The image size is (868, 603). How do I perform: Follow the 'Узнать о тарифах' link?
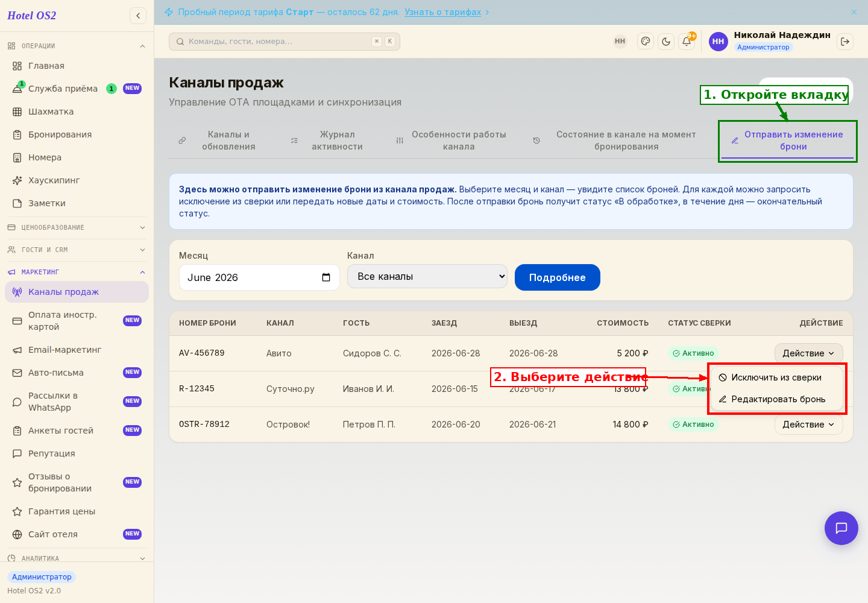coord(442,12)
